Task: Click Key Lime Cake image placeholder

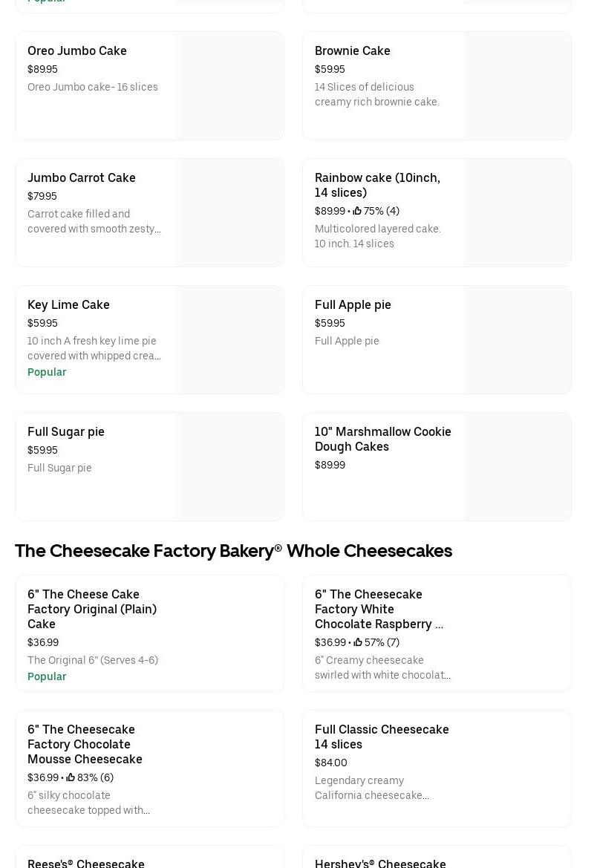Action: click(230, 340)
